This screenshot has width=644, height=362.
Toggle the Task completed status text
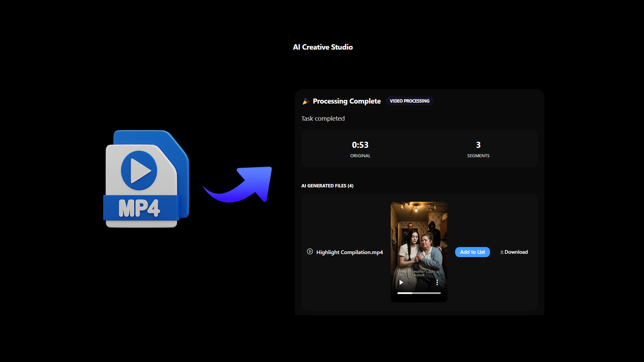(x=323, y=118)
